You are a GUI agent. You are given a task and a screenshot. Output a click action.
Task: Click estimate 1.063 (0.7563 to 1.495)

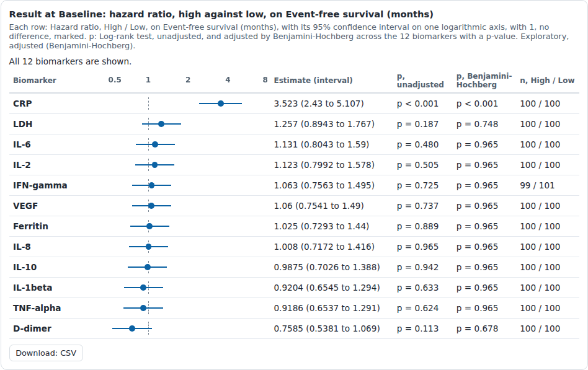pyautogui.click(x=324, y=185)
